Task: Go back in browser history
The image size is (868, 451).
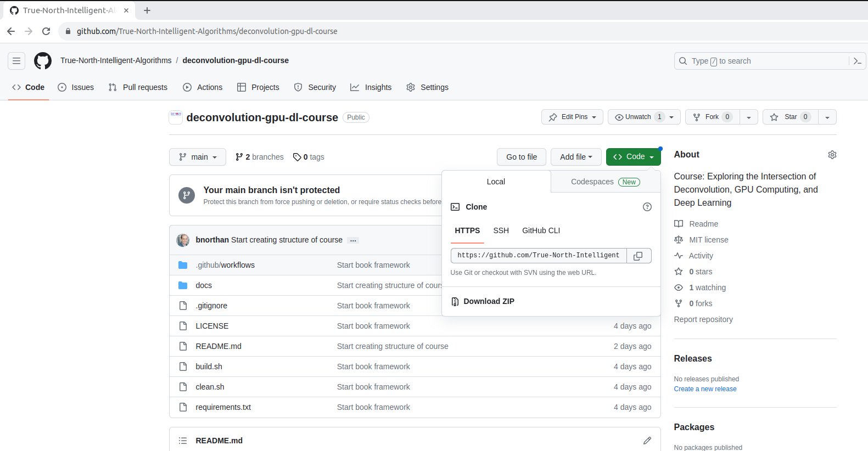Action: (11, 31)
